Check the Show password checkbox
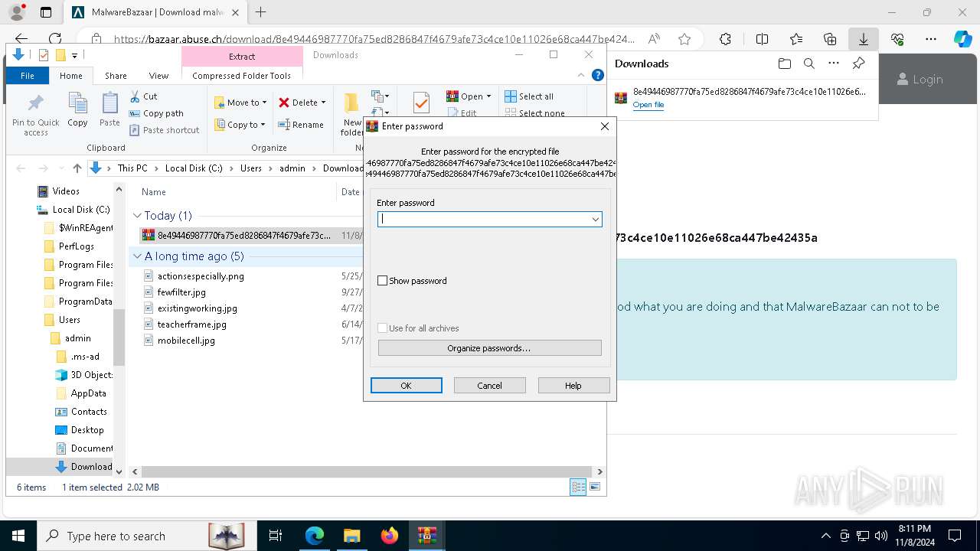The width and height of the screenshot is (980, 551). pyautogui.click(x=383, y=281)
